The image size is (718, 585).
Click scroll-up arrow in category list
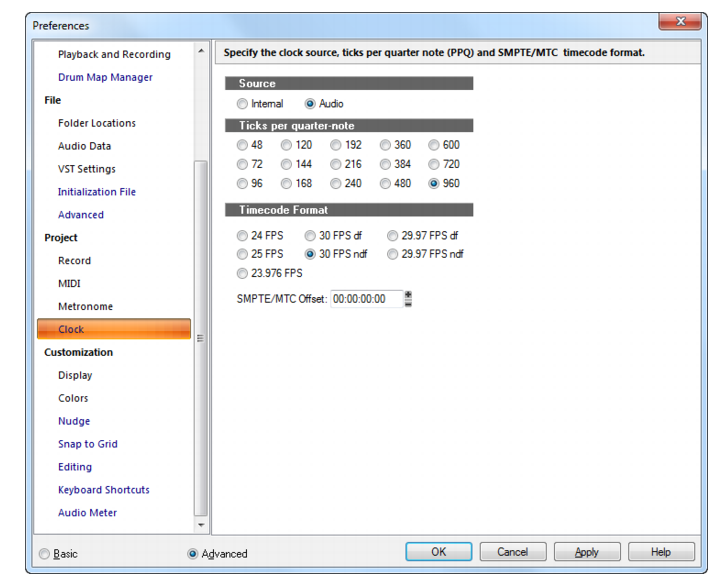click(201, 51)
